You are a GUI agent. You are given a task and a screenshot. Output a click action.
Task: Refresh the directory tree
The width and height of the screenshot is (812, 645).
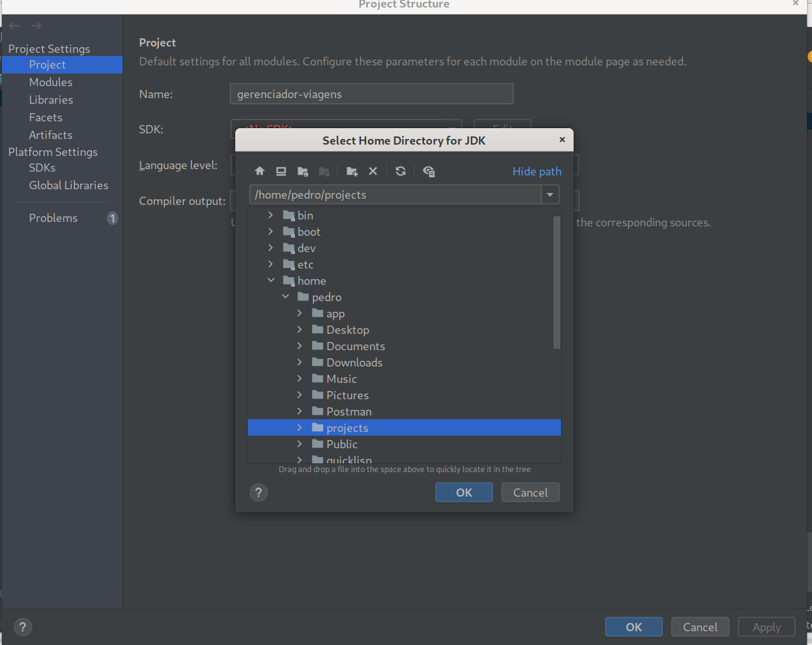coord(401,171)
